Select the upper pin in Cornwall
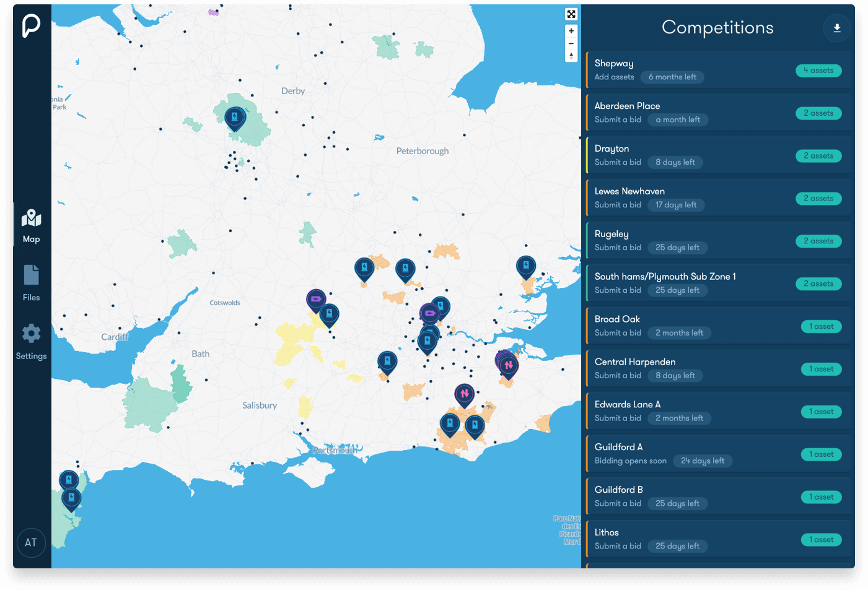Viewport: 868px width, 590px height. click(x=69, y=481)
